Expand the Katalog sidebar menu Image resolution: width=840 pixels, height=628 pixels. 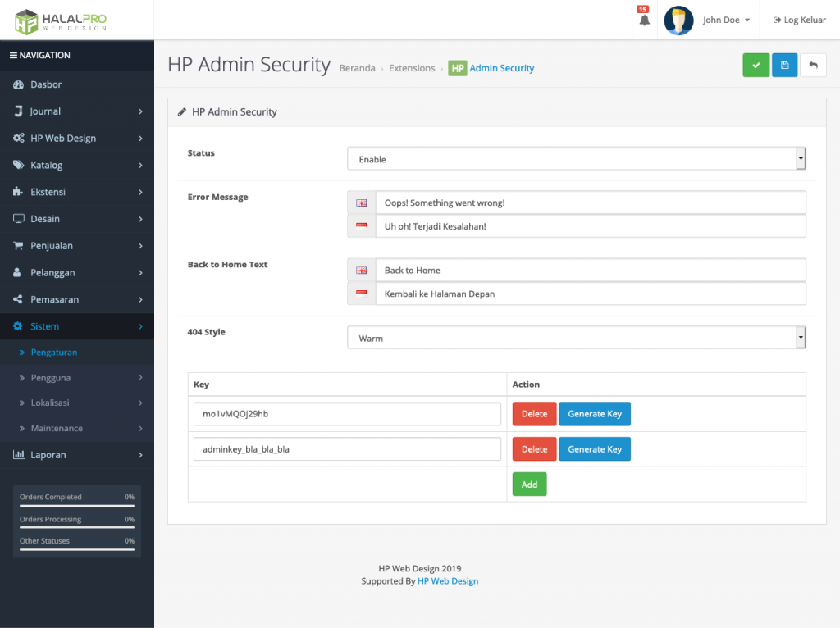[77, 165]
